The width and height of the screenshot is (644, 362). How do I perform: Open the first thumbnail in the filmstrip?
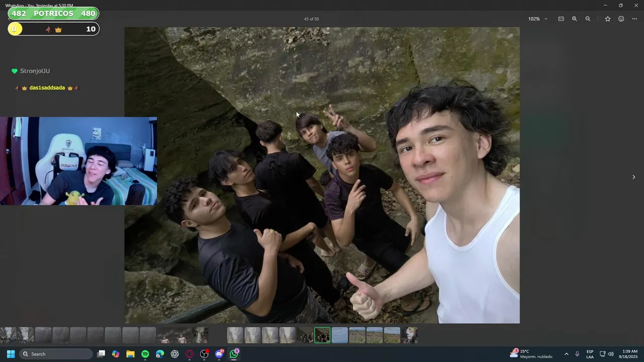(8, 335)
